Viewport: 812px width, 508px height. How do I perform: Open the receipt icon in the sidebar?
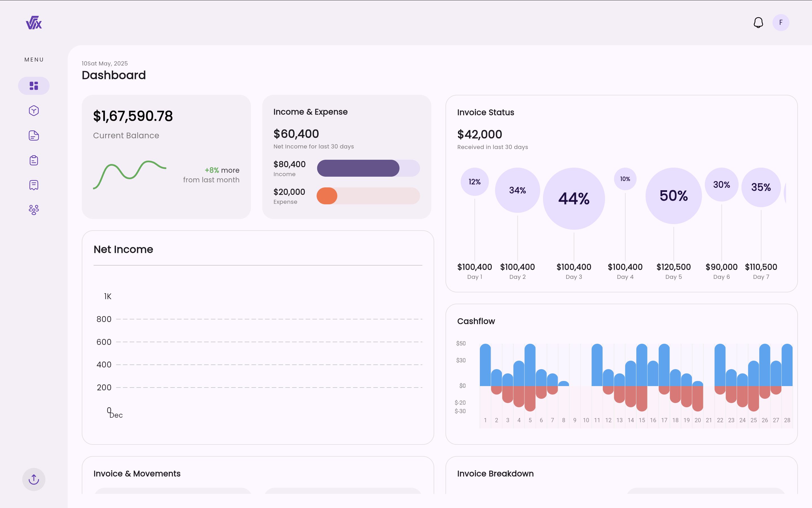click(x=34, y=185)
